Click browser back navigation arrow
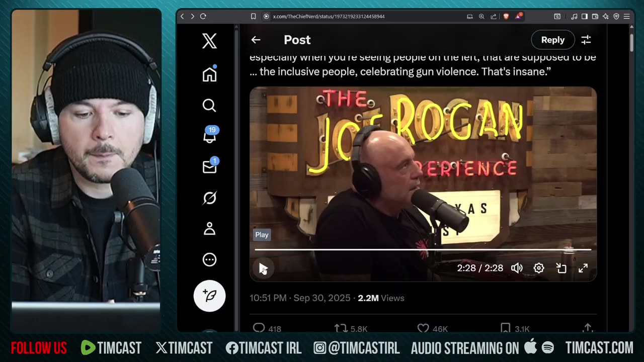This screenshot has width=644, height=362. click(x=182, y=16)
